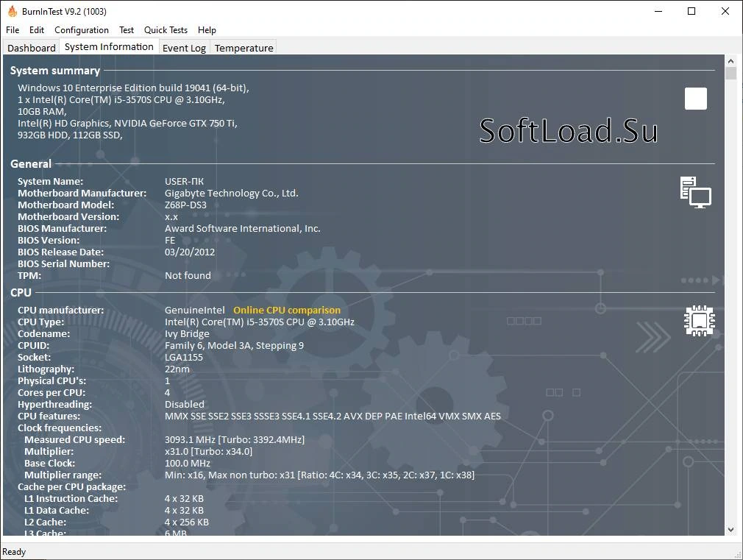The image size is (743, 560).
Task: Click Measured CPU speed value 3093.1 MHz
Action: (235, 439)
